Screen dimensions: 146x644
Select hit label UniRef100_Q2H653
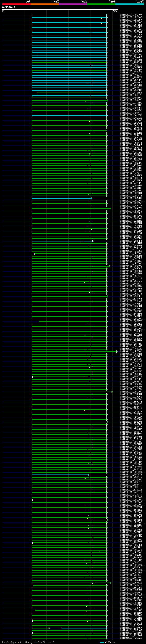tap(131, 203)
